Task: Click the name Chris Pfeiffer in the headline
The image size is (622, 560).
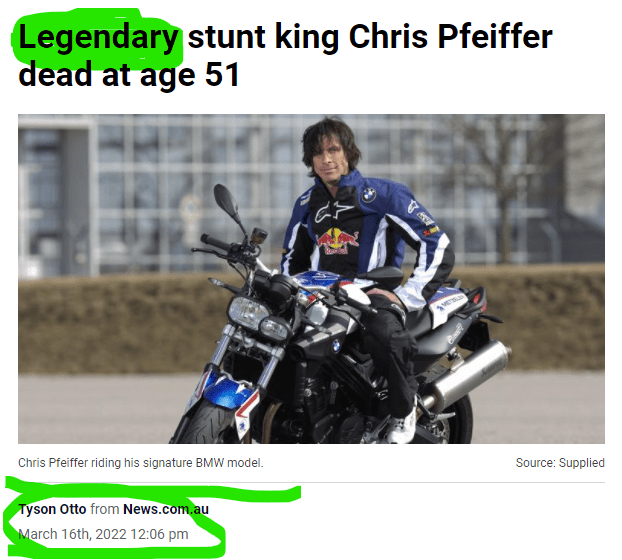Action: [x=450, y=37]
